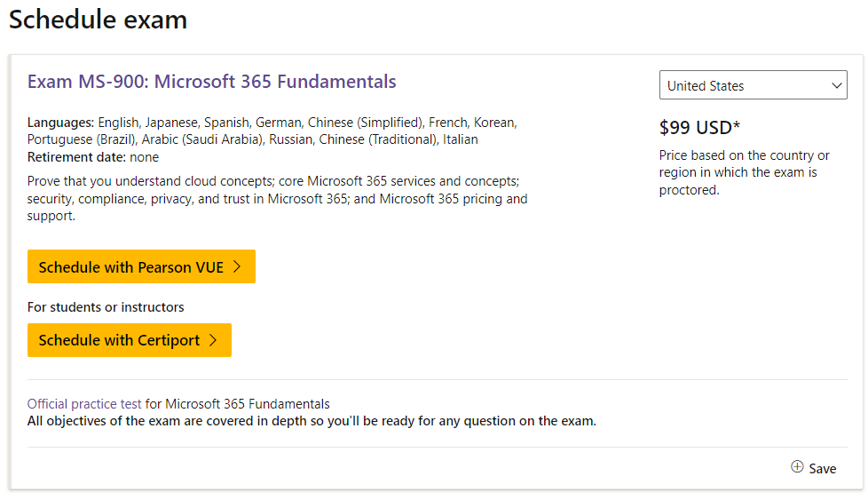868x500 pixels.
Task: Click the price based on country note
Action: (744, 173)
